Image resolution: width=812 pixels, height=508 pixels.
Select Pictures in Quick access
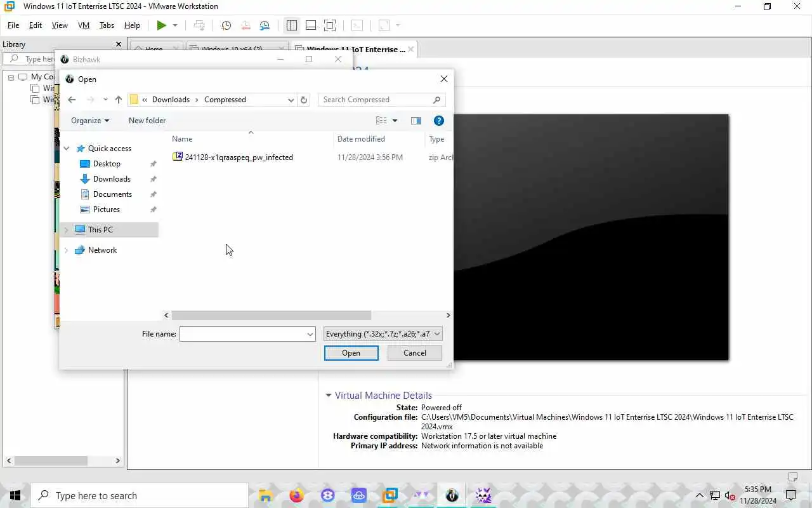[x=107, y=210]
